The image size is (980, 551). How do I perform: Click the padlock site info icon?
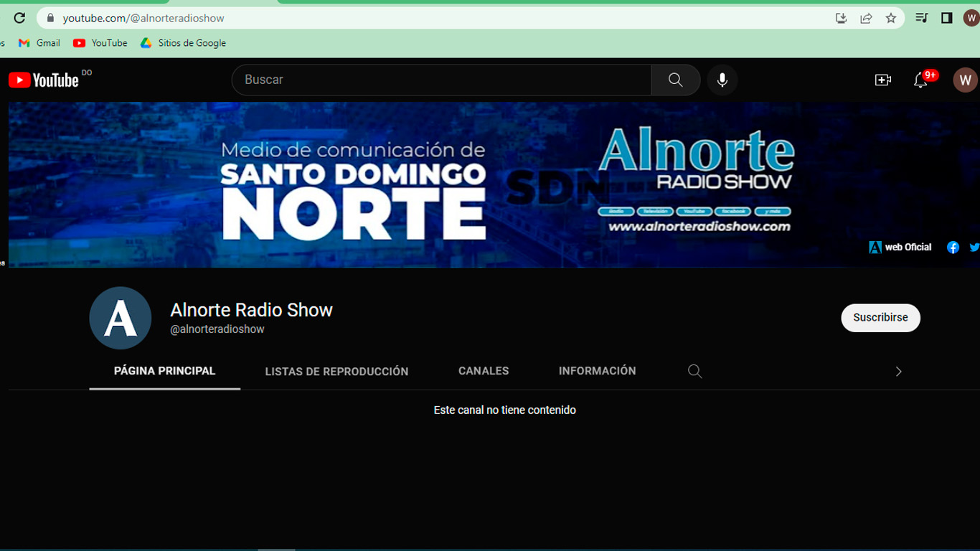50,18
